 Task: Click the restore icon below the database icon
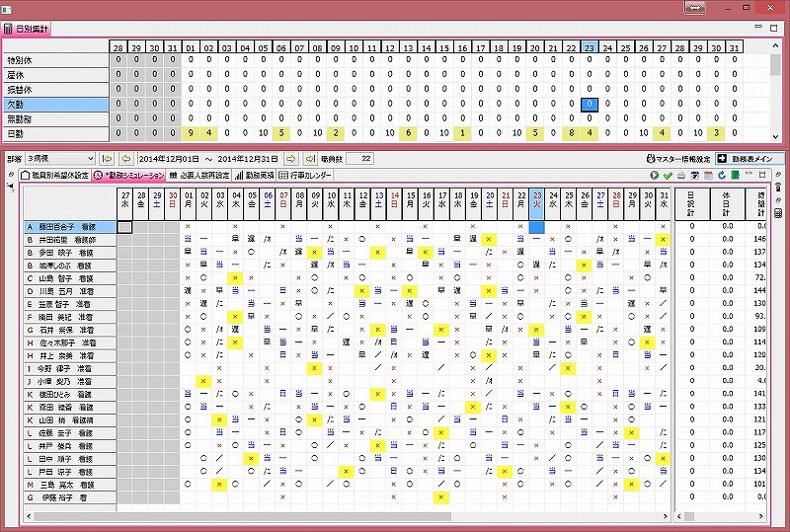pyautogui.click(x=778, y=200)
